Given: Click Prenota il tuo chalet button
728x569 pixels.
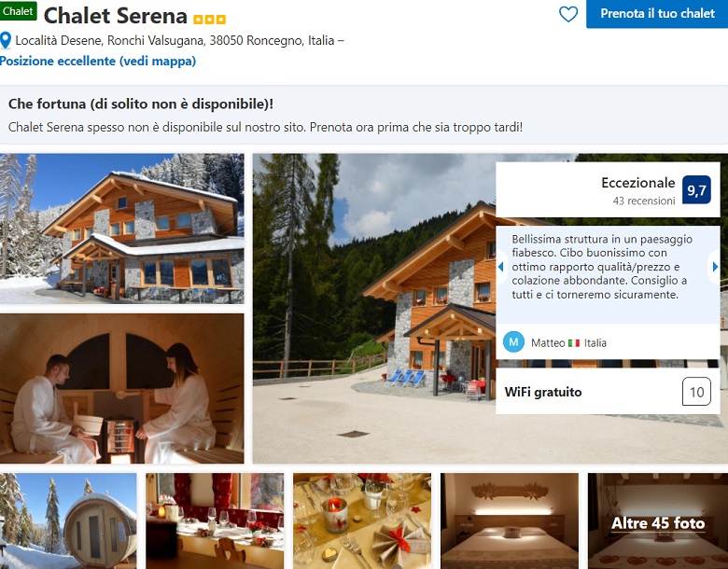Looking at the screenshot, I should [x=657, y=13].
